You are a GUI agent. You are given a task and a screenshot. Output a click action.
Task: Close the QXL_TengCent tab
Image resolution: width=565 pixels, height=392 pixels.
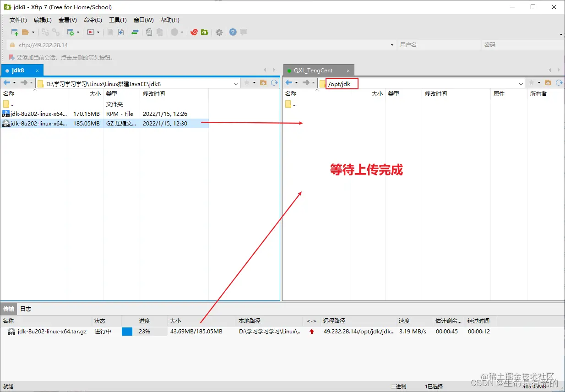(348, 71)
